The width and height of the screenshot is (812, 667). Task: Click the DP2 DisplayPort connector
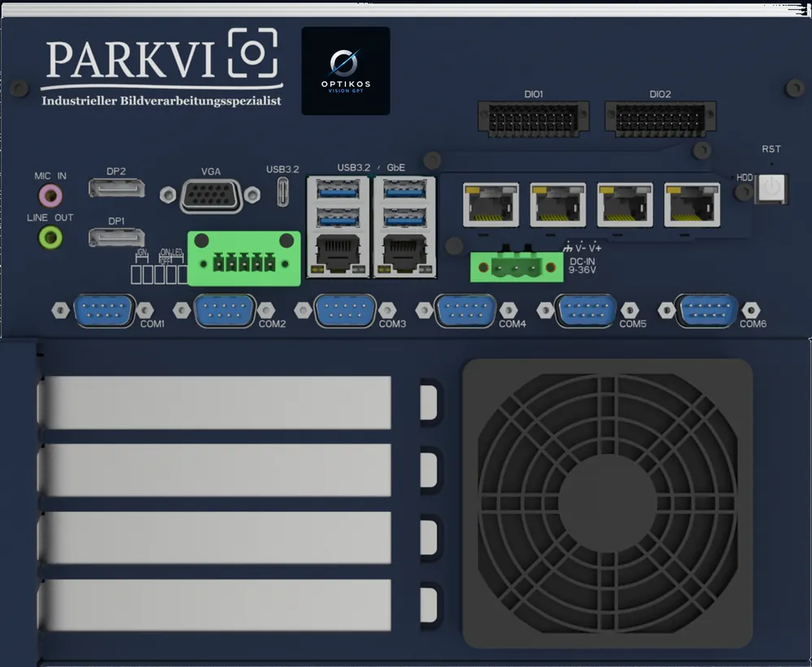coord(116,187)
